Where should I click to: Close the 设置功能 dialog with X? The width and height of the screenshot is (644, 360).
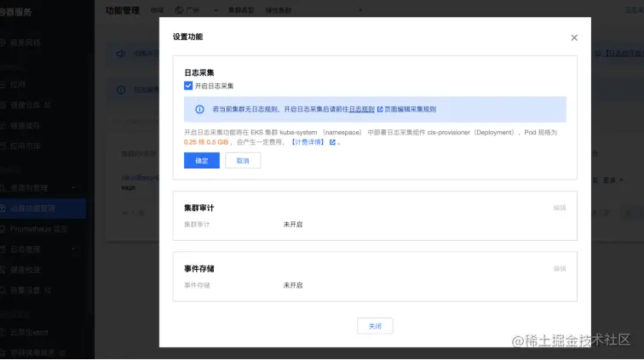(x=574, y=37)
